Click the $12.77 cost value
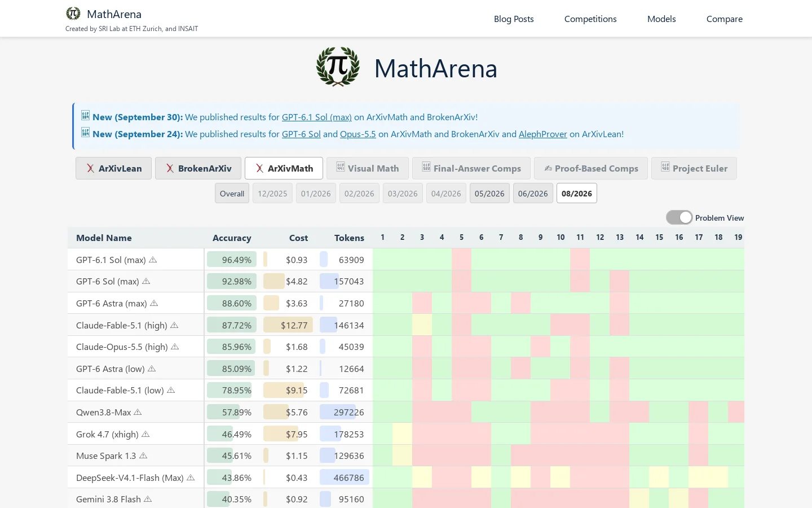The width and height of the screenshot is (812, 508). point(294,325)
